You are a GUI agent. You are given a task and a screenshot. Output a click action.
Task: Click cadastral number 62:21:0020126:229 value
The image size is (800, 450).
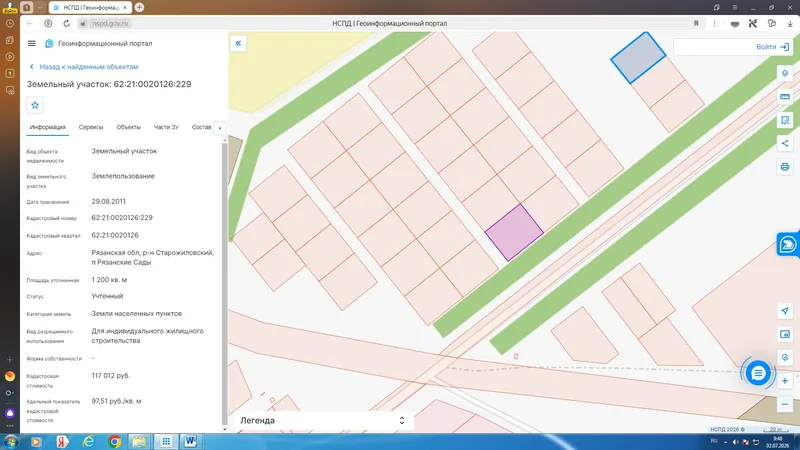pyautogui.click(x=122, y=218)
